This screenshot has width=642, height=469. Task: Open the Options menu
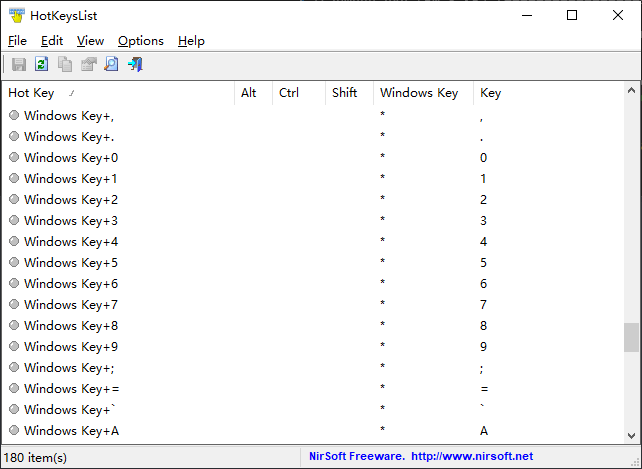pos(140,41)
